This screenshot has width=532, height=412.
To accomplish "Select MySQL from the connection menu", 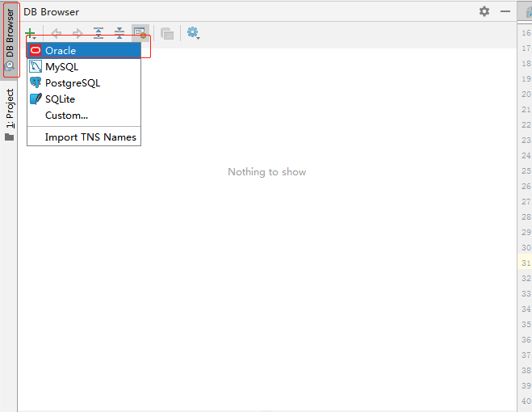I will 84,66.
